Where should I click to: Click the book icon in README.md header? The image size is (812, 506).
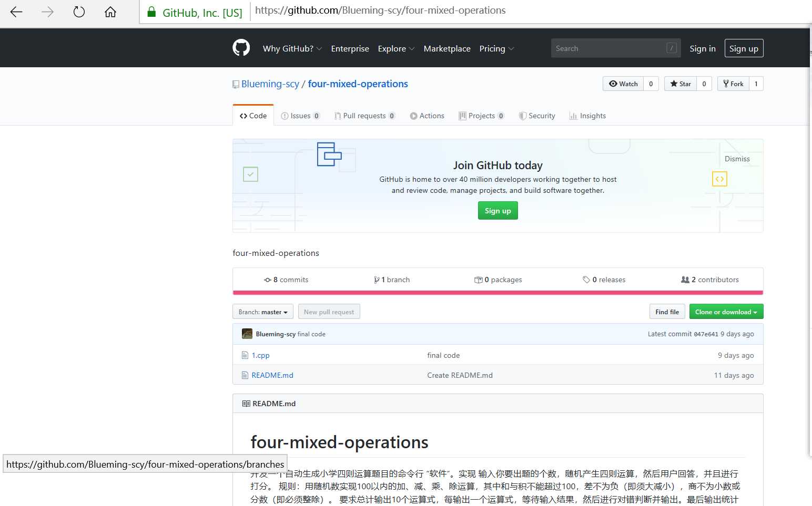[x=246, y=404]
